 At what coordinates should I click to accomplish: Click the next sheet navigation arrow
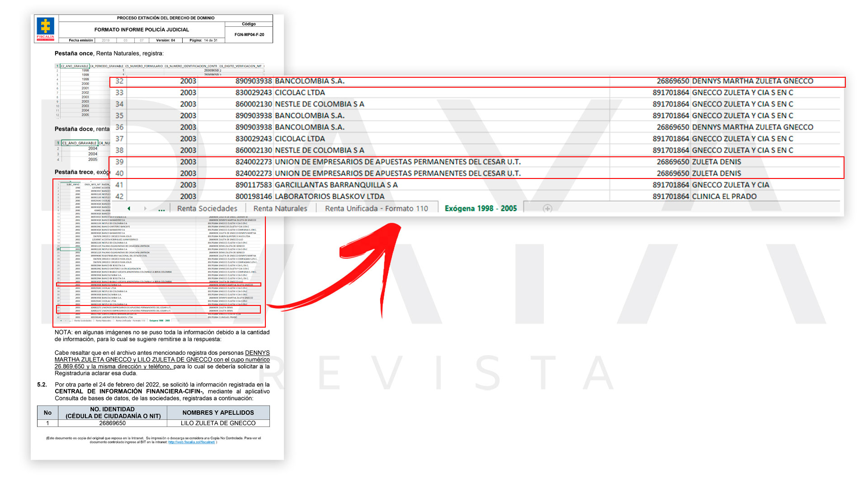tap(145, 208)
